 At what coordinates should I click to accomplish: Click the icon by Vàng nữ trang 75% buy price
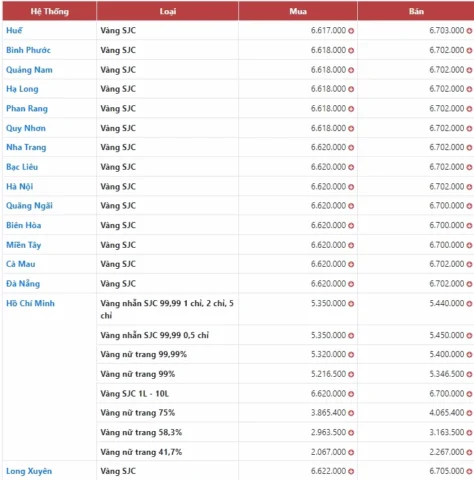coord(351,413)
